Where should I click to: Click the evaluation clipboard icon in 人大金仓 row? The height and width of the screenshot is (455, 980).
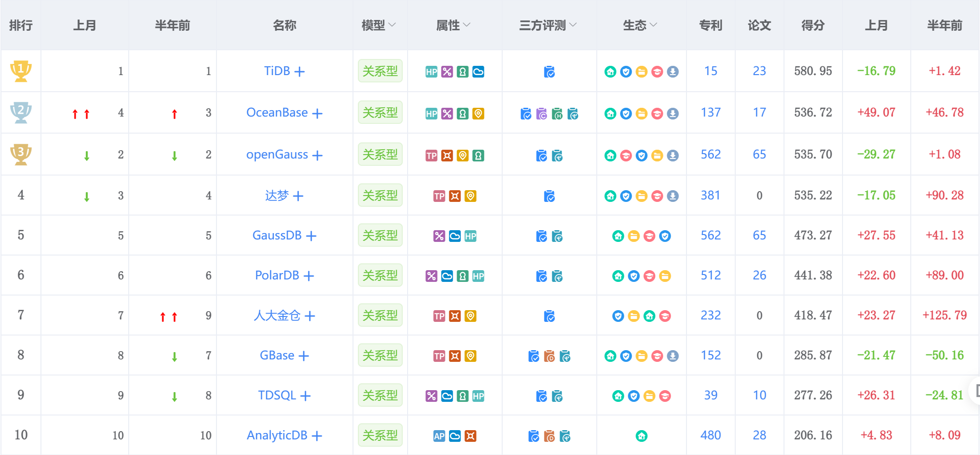point(549,317)
